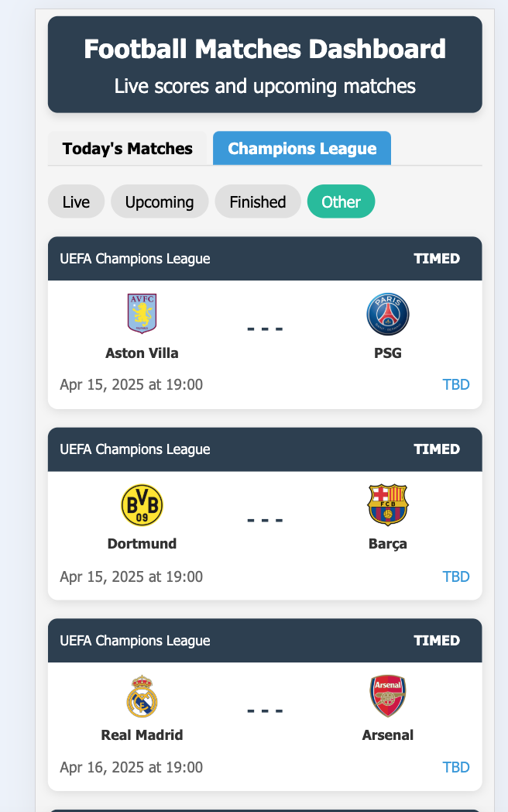Click the PSG club logo

[x=387, y=314]
